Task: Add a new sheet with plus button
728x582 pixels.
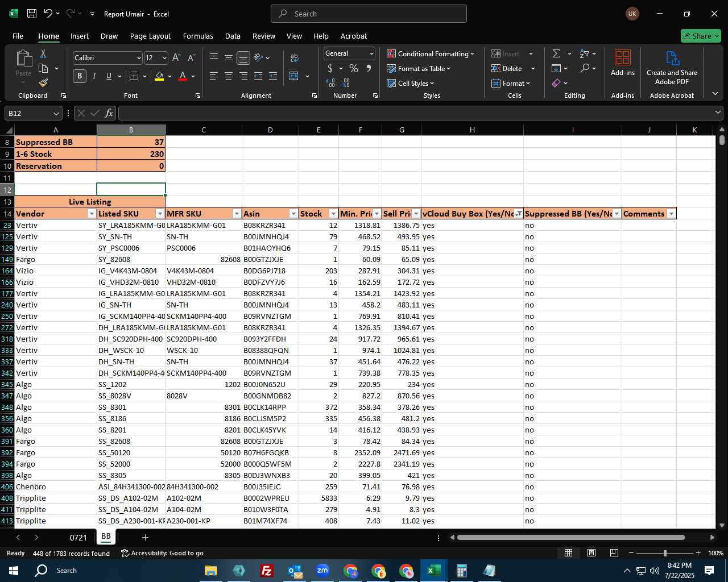Action: click(x=145, y=537)
